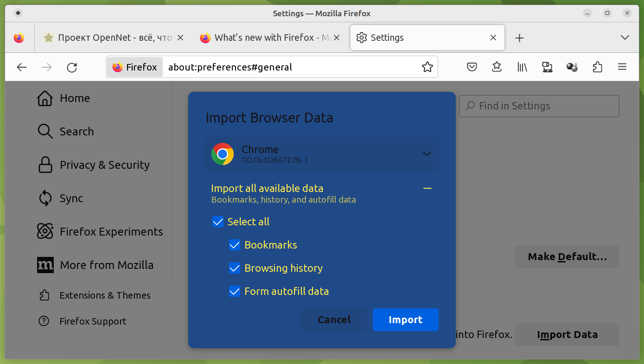Uncheck the Browsing history checkbox

point(235,268)
